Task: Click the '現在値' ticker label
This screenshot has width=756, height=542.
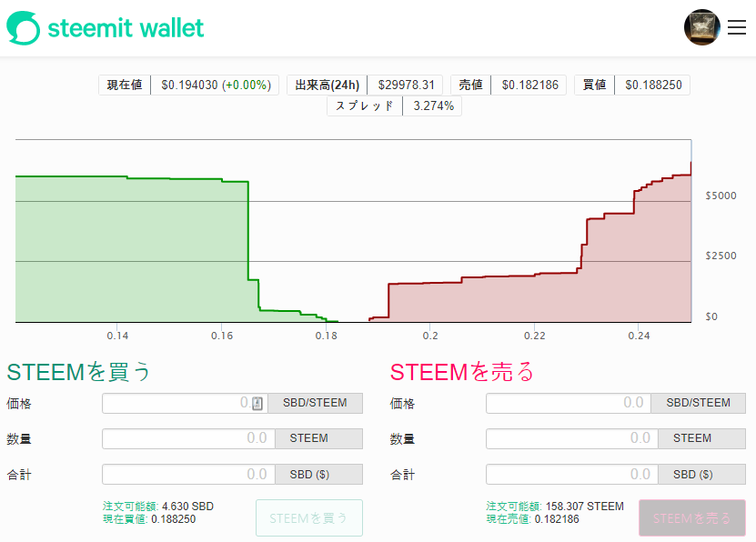Action: (125, 85)
